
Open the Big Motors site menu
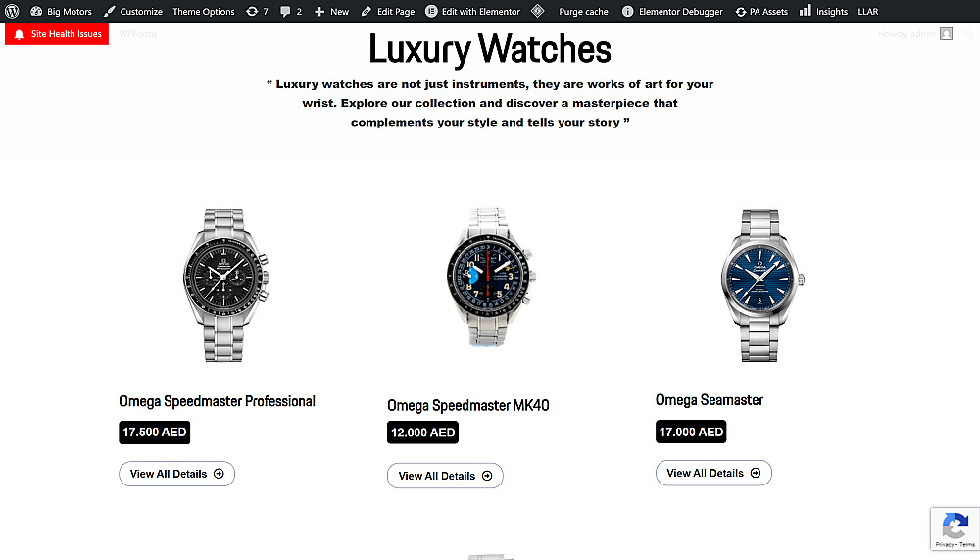tap(61, 11)
